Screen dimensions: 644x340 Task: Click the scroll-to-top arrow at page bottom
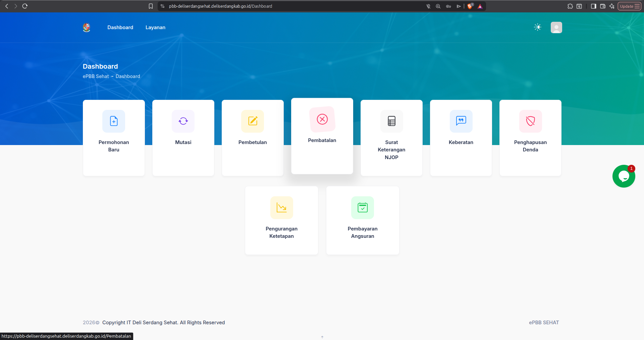pyautogui.click(x=322, y=337)
